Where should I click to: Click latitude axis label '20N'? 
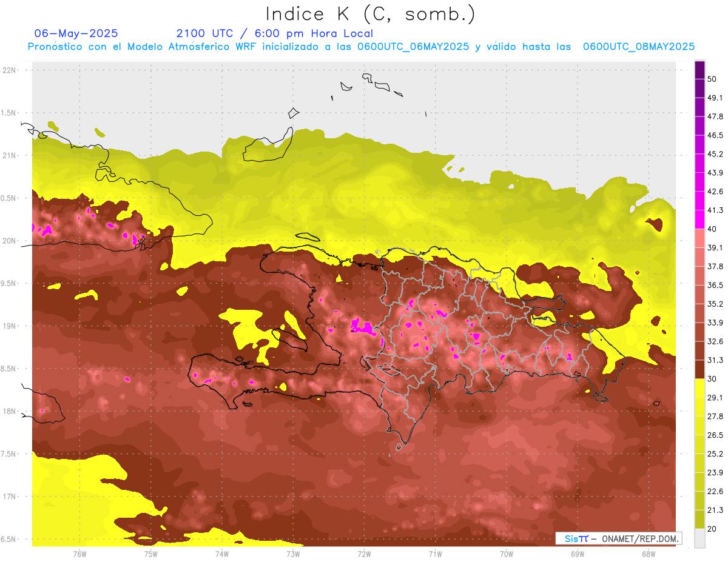pos(10,241)
